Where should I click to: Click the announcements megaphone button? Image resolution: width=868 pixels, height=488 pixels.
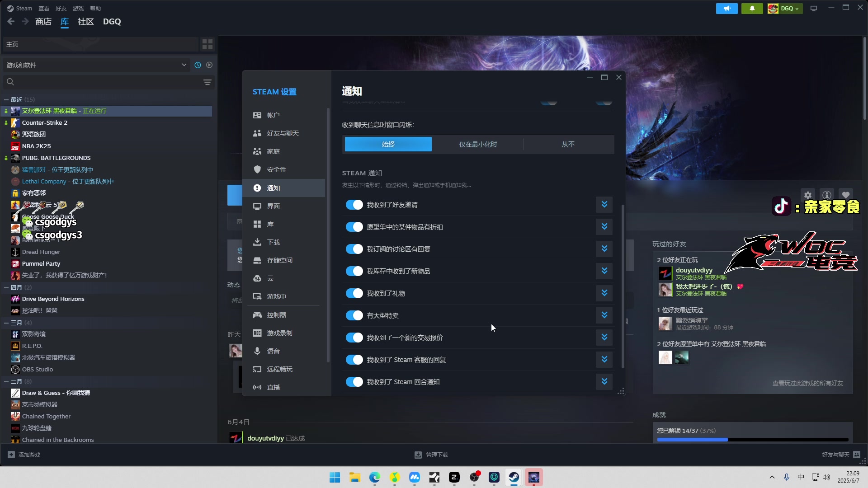(x=726, y=9)
